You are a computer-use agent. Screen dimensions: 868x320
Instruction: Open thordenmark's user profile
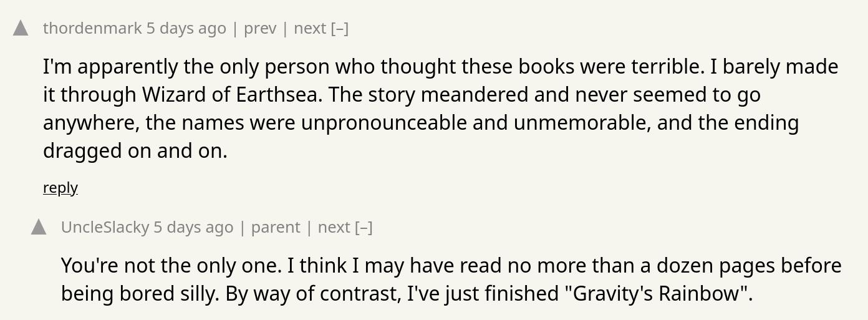(92, 28)
